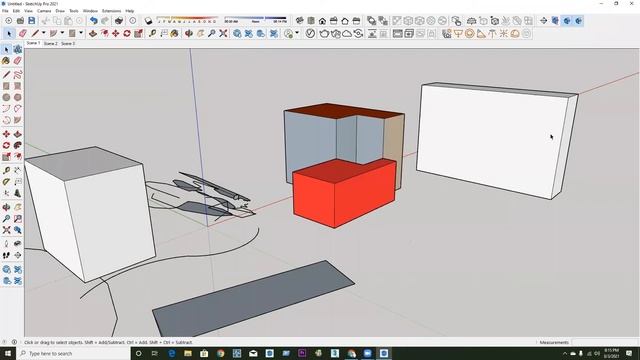Switch to the Scene 2 tab
Viewport: 640px width, 360px height.
point(50,43)
